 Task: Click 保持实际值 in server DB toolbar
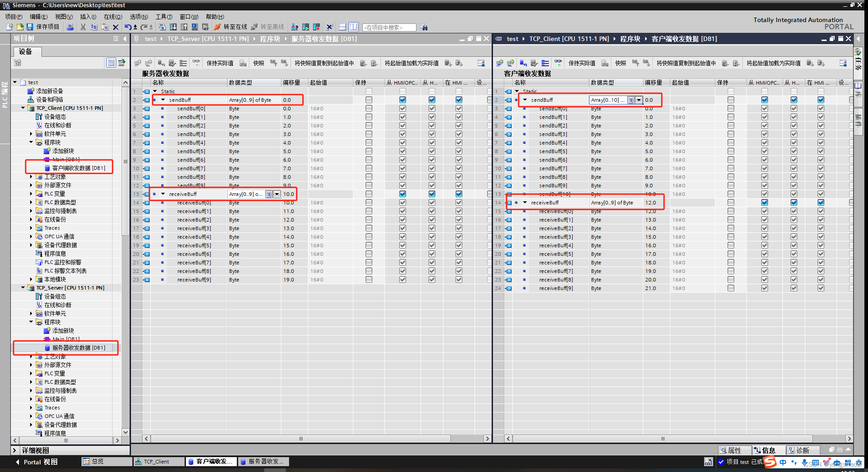(220, 63)
